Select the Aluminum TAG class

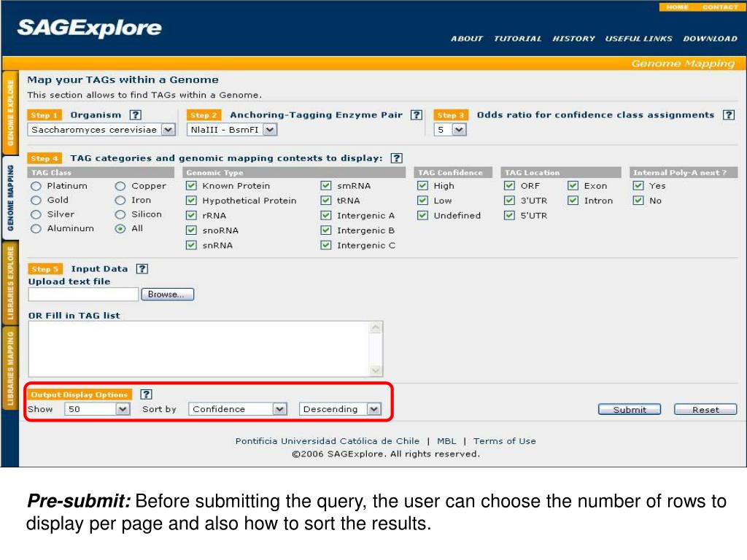coord(36,229)
